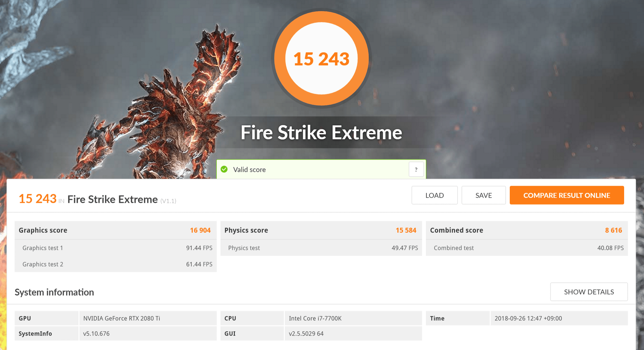Click the Physics score heading
Screen dimensions: 644x350
tap(246, 230)
